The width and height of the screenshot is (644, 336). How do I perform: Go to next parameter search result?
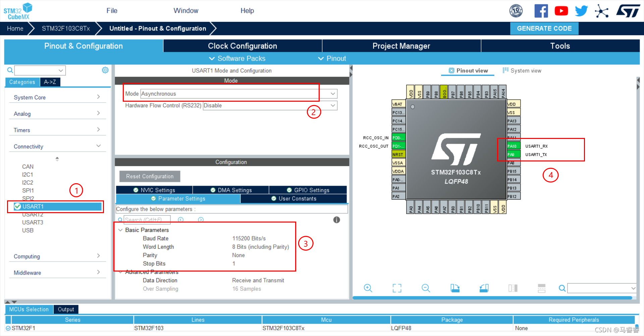[x=201, y=220]
